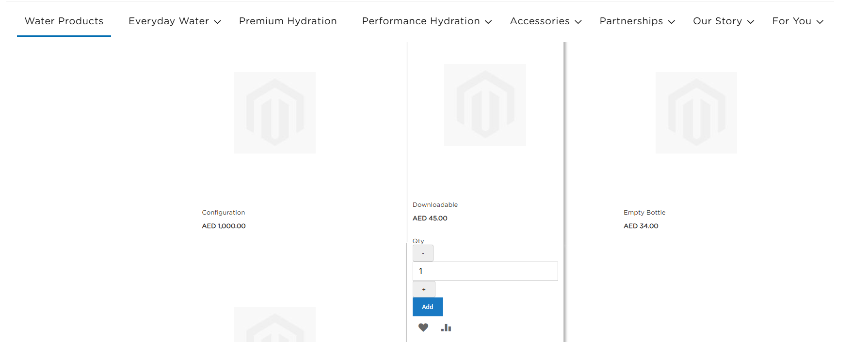Click the Qty label
Screen dimensions: 868x342
[418, 241]
